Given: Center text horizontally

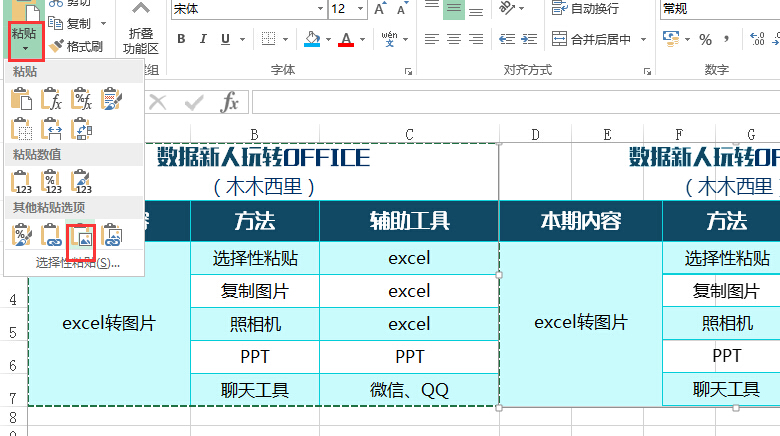Looking at the screenshot, I should (x=454, y=39).
